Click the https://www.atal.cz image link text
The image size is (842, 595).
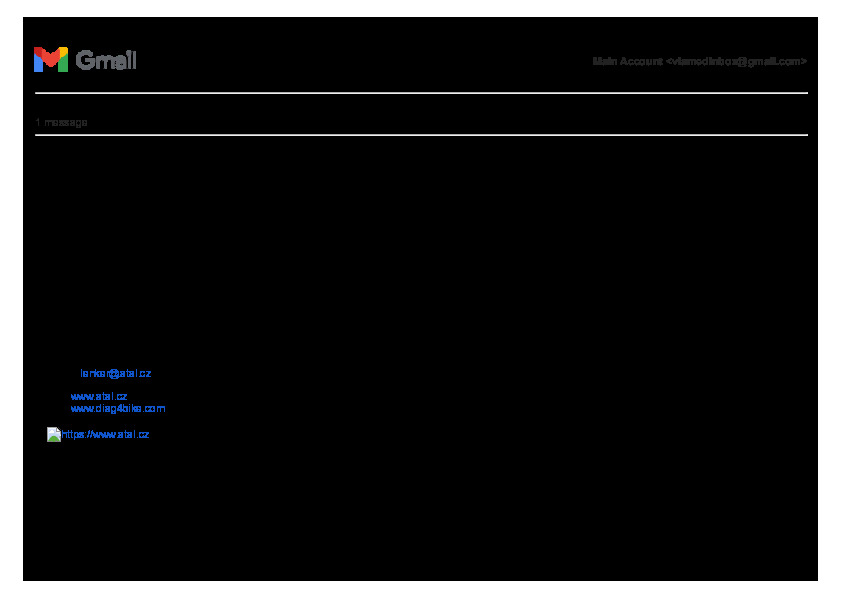click(106, 435)
